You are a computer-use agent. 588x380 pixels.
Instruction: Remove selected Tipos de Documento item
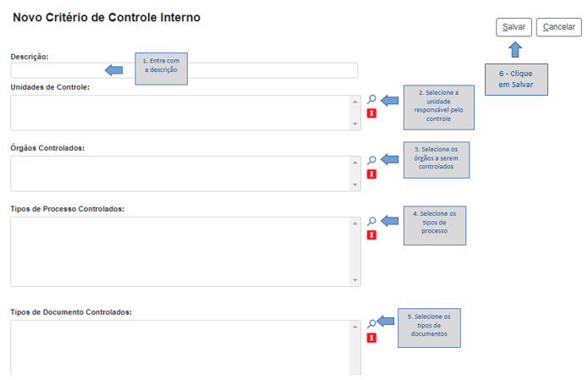point(371,338)
